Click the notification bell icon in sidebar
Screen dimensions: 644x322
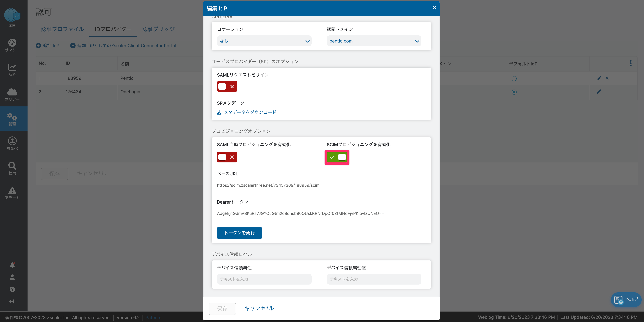tap(12, 265)
